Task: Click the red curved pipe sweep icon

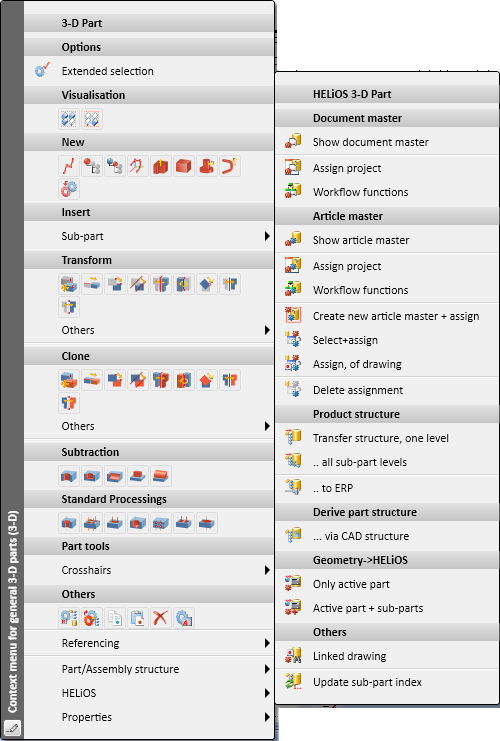Action: 229,166
